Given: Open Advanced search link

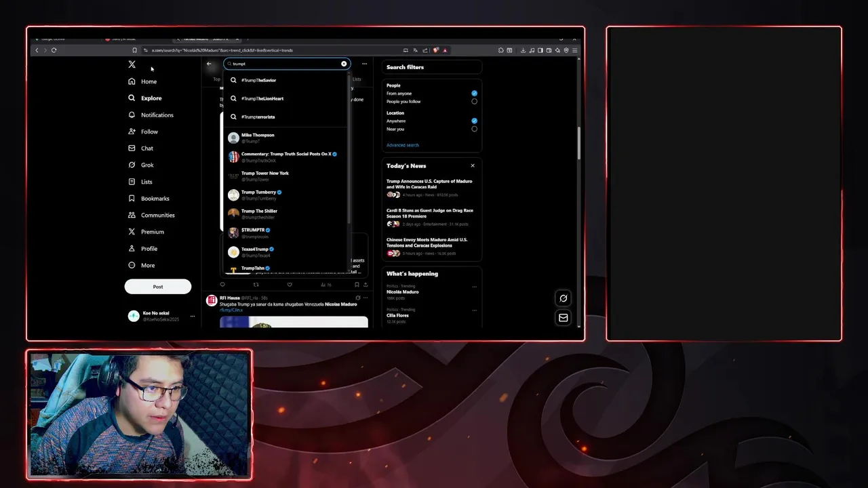Looking at the screenshot, I should point(403,145).
